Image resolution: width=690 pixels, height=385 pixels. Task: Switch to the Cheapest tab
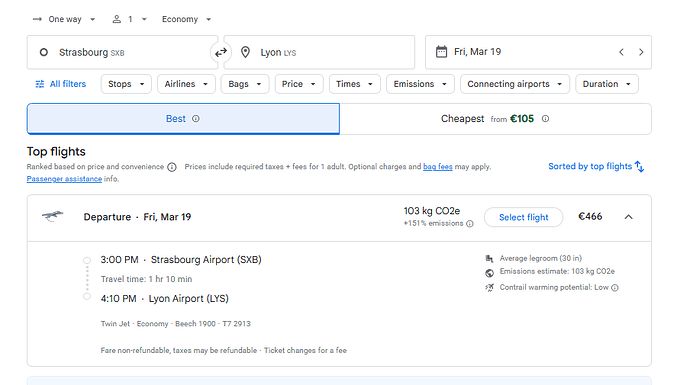(495, 119)
